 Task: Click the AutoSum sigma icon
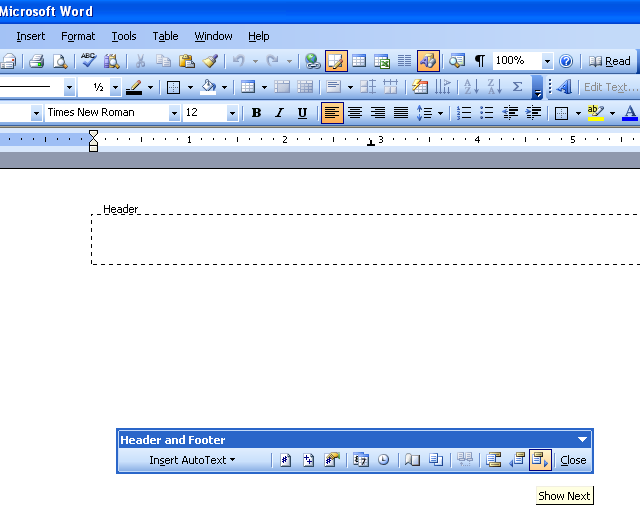point(517,87)
